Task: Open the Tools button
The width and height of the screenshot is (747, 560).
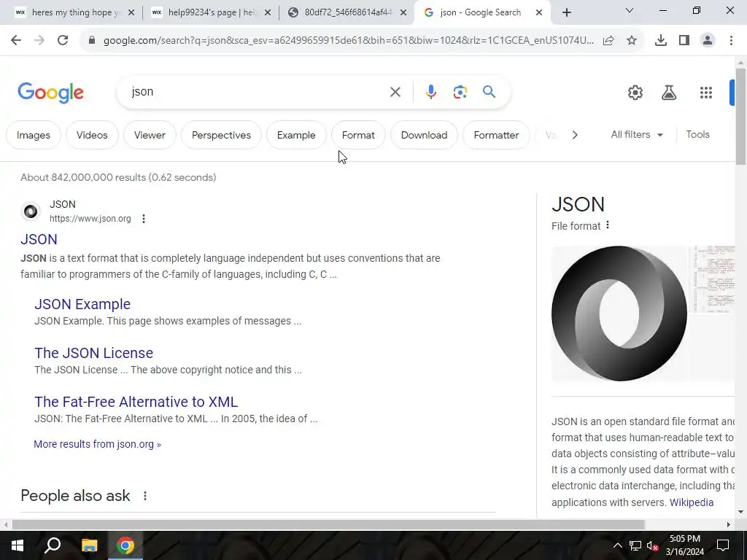Action: (x=697, y=135)
